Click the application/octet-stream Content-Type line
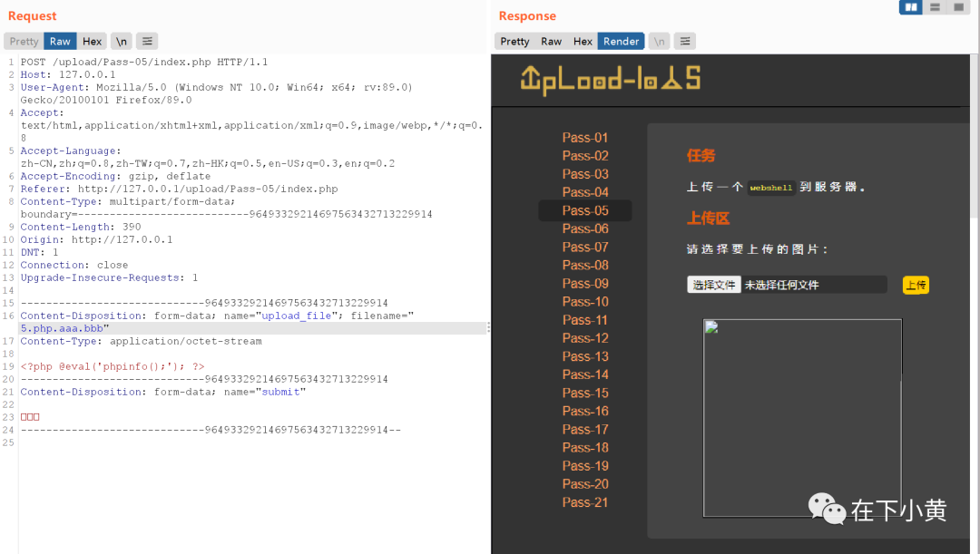980x554 pixels. click(x=141, y=341)
